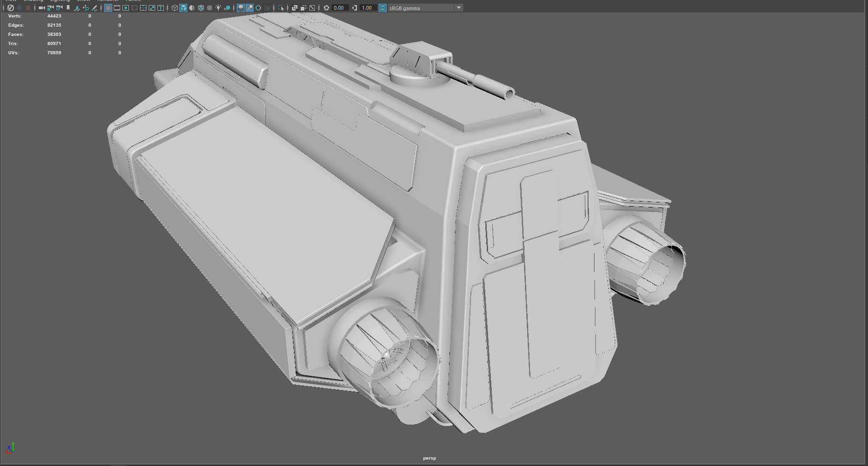The width and height of the screenshot is (868, 466).
Task: Toggle the Shadows icon
Action: coord(227,8)
